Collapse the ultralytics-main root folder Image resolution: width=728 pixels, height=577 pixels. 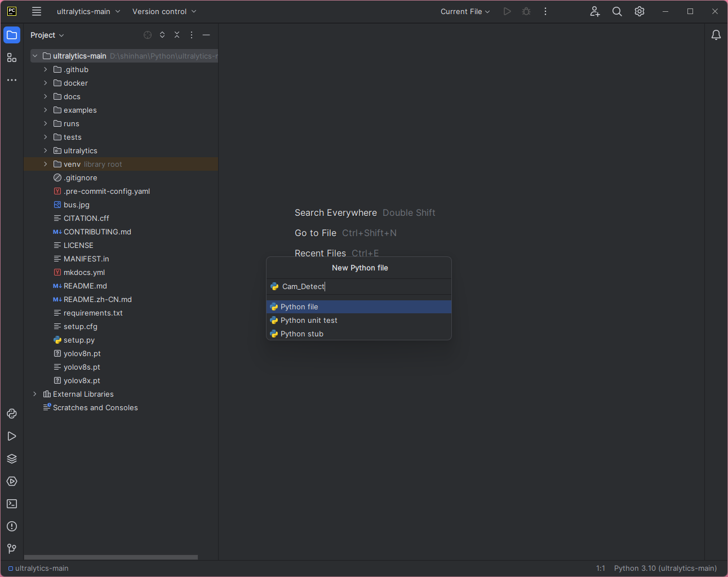tap(35, 56)
